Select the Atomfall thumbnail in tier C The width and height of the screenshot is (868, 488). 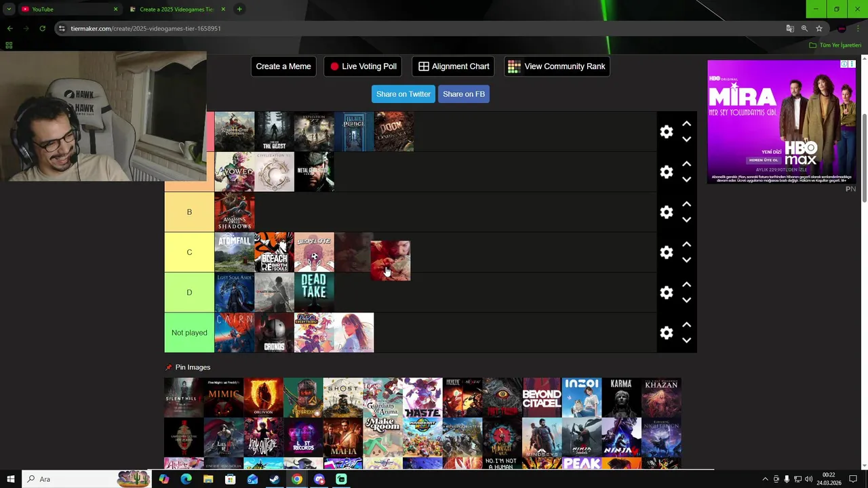coord(234,252)
